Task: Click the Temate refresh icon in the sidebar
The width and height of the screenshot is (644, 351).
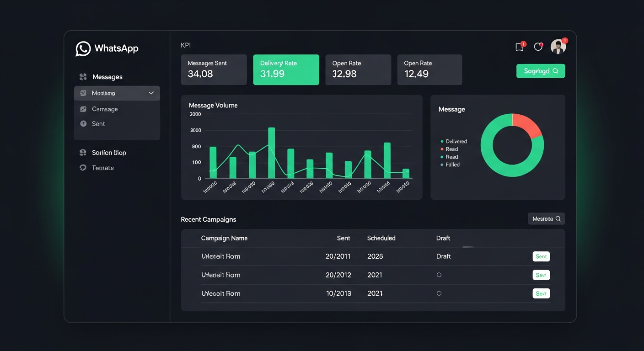Action: coord(83,168)
